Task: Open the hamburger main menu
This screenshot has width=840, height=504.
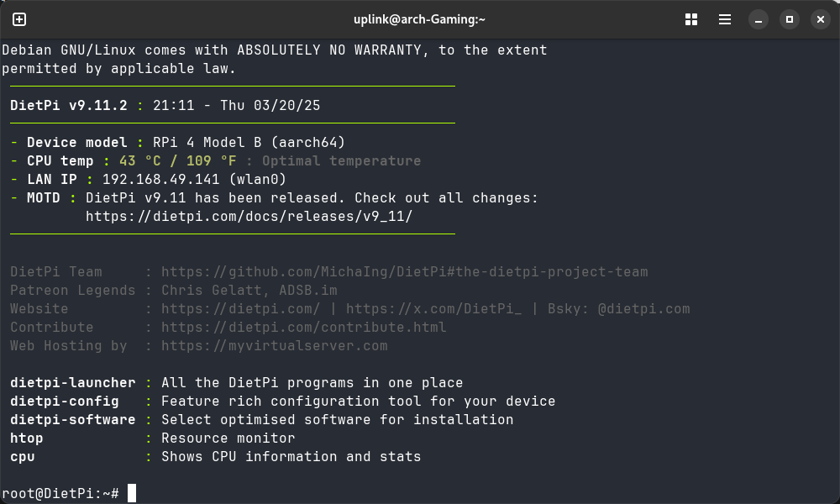Action: pos(725,18)
